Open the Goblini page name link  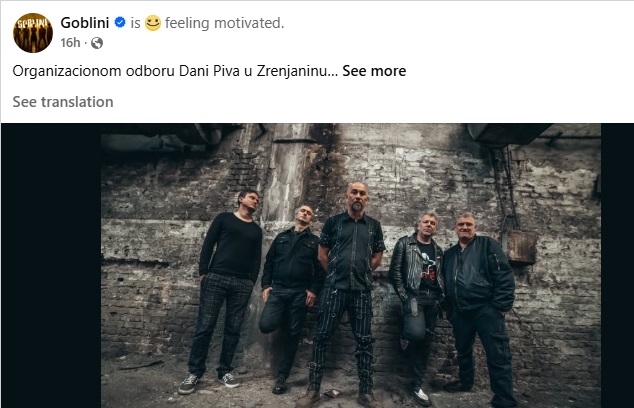pyautogui.click(x=85, y=23)
